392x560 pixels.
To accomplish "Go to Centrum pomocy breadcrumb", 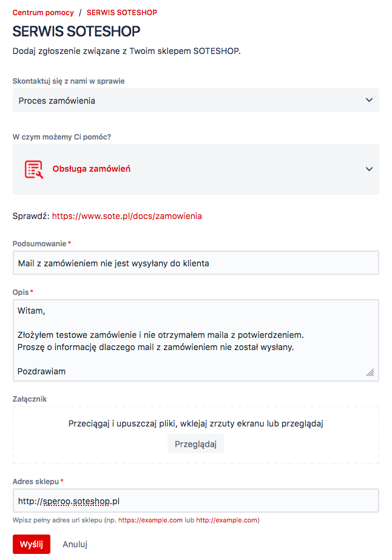I will [43, 13].
